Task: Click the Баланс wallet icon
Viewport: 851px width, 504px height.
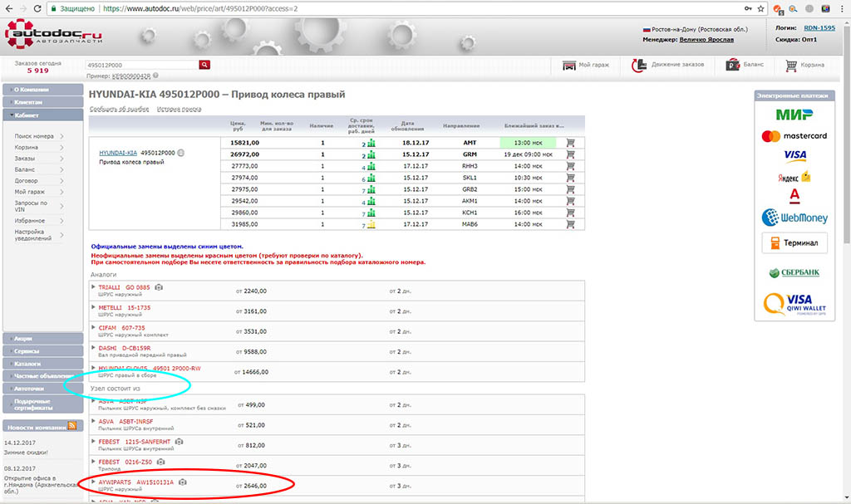Action: (x=733, y=65)
